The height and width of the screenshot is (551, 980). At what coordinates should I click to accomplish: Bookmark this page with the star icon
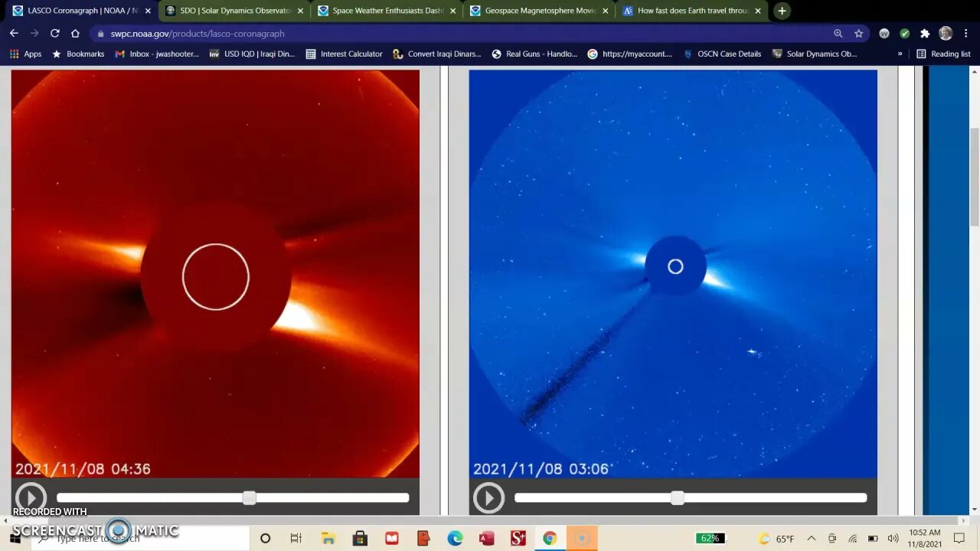click(x=859, y=34)
